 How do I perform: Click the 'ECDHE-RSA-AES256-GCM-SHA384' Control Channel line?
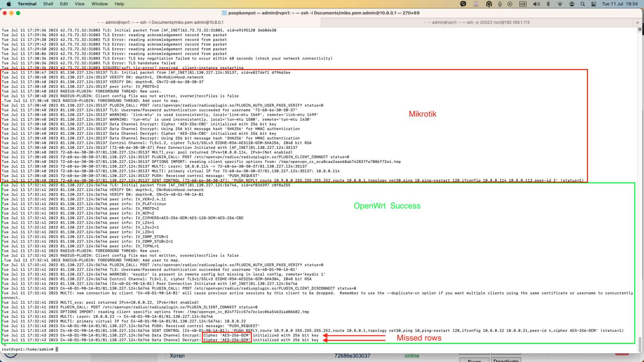(156, 279)
